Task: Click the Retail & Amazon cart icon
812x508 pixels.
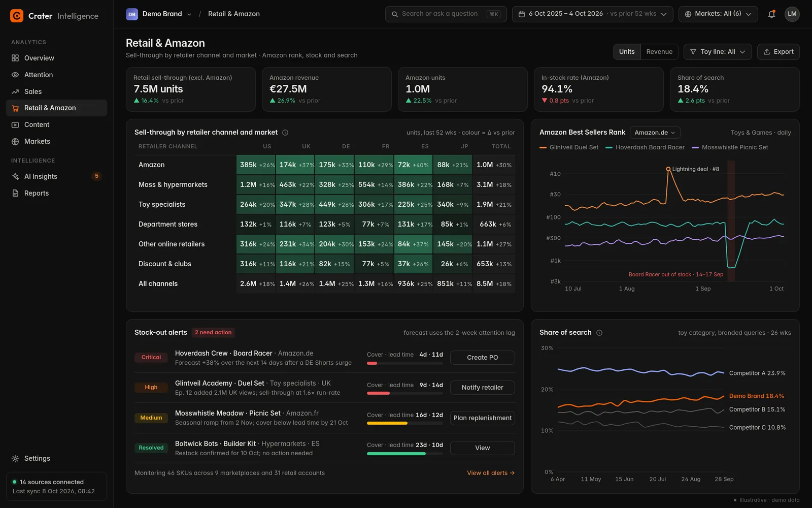Action: (15, 108)
